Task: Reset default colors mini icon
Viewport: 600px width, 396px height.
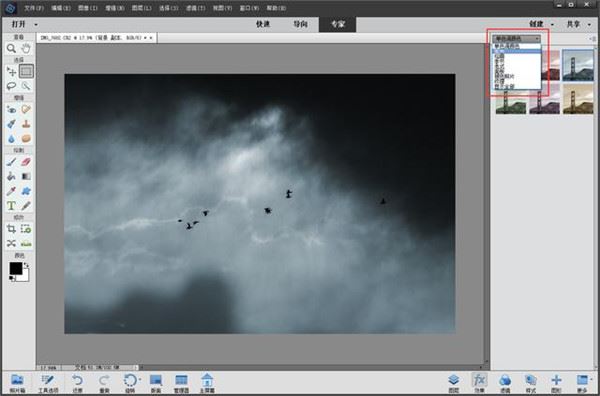Action: (12, 279)
